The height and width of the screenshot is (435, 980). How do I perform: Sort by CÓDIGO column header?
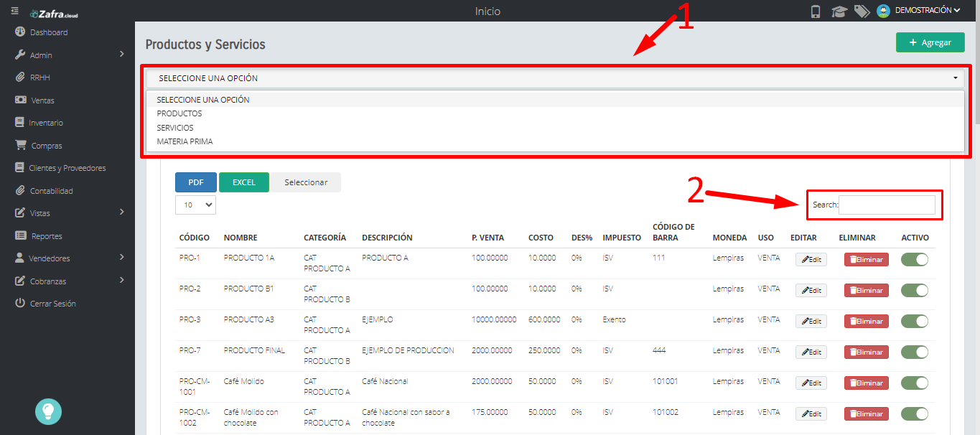pos(195,238)
